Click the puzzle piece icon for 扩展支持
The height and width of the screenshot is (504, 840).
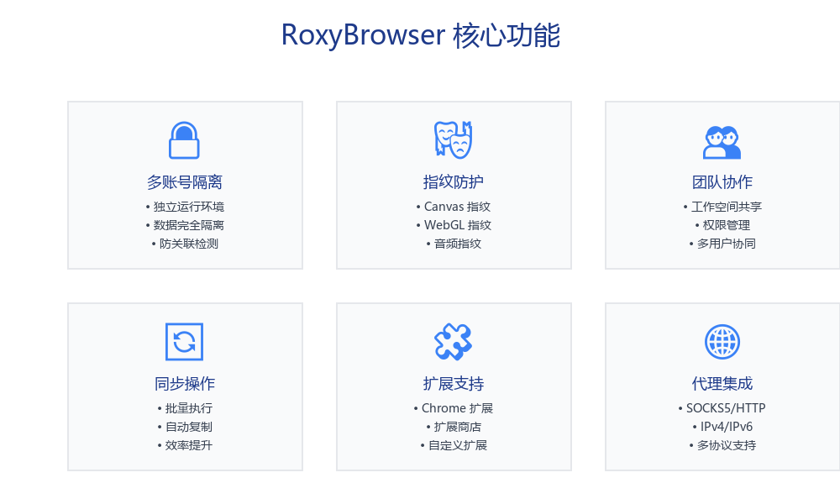(x=454, y=342)
